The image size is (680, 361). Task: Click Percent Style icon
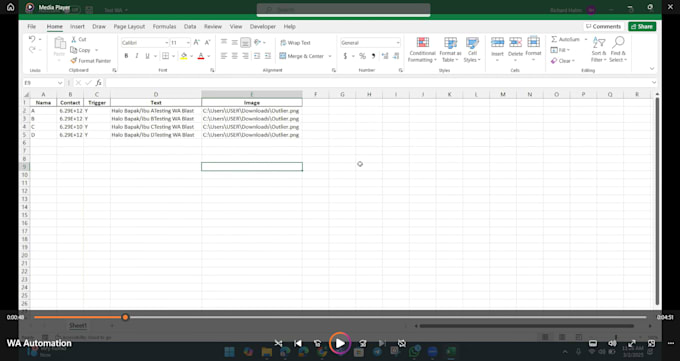tap(363, 56)
